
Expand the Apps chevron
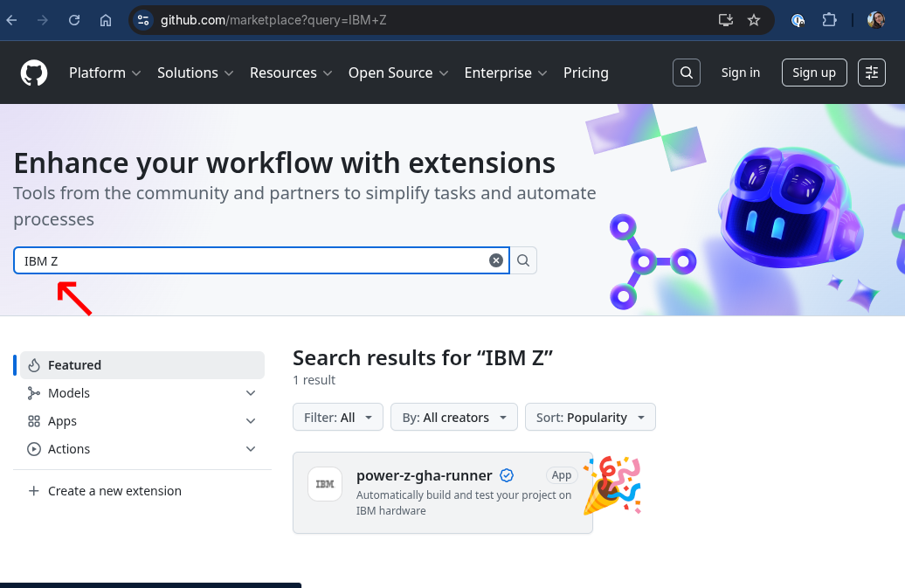click(x=251, y=421)
